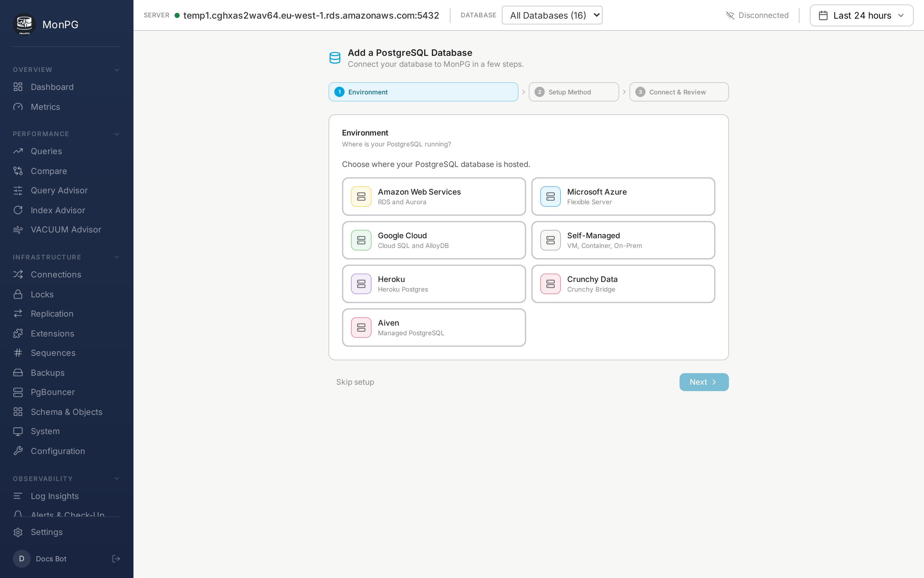
Task: Click the Docs Bot avatar circle
Action: 22,558
